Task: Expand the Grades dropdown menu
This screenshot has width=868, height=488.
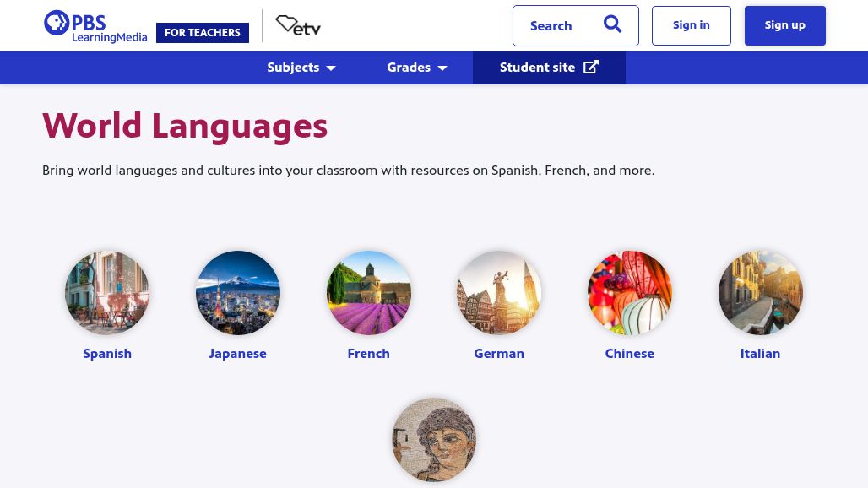Action: point(417,68)
